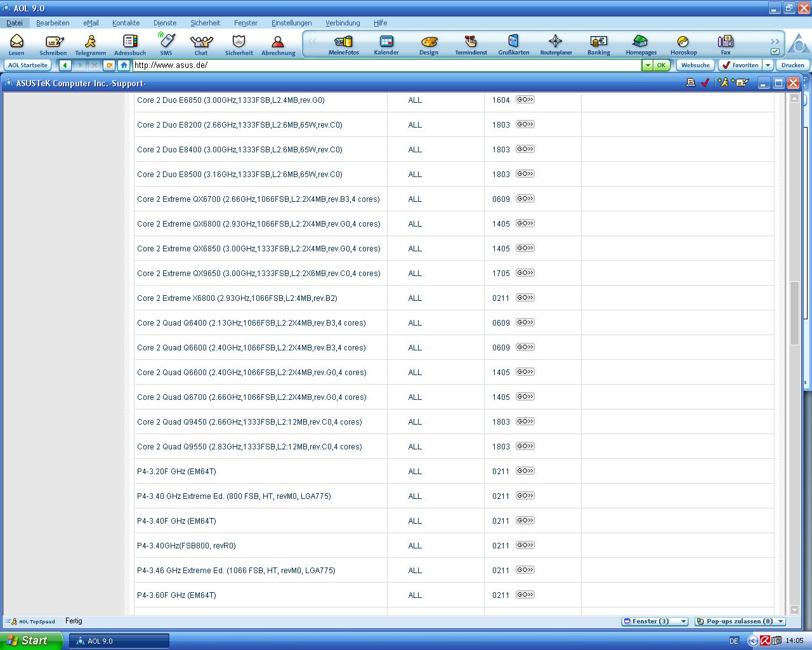
Task: Open the Grußkarten icon
Action: pos(514,44)
